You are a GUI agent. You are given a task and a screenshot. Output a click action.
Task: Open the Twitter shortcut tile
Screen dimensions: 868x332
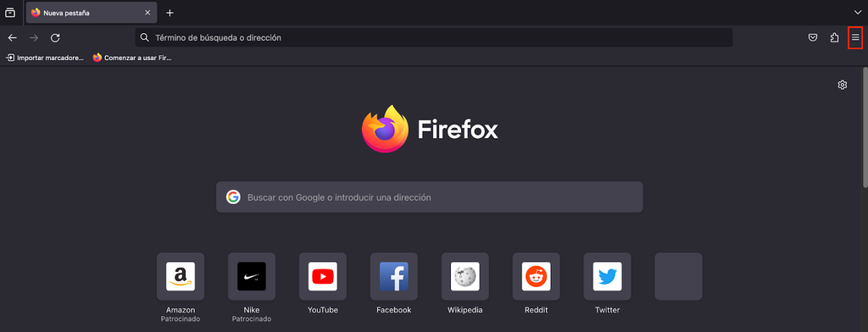point(607,277)
